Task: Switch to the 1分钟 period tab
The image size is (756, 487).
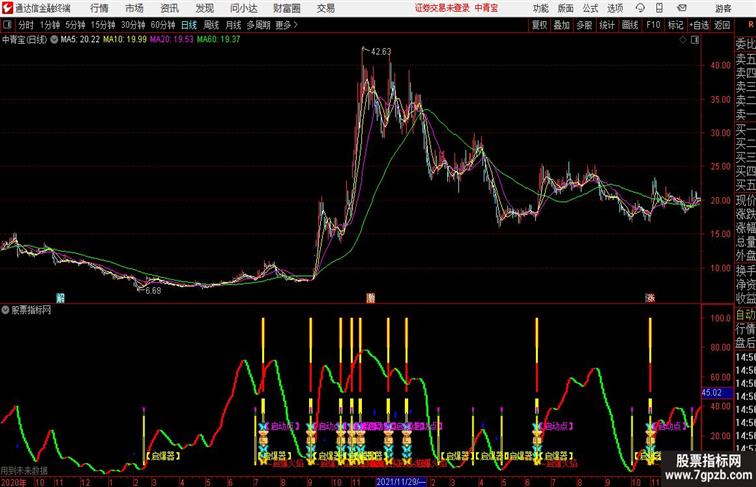Action: 50,25
